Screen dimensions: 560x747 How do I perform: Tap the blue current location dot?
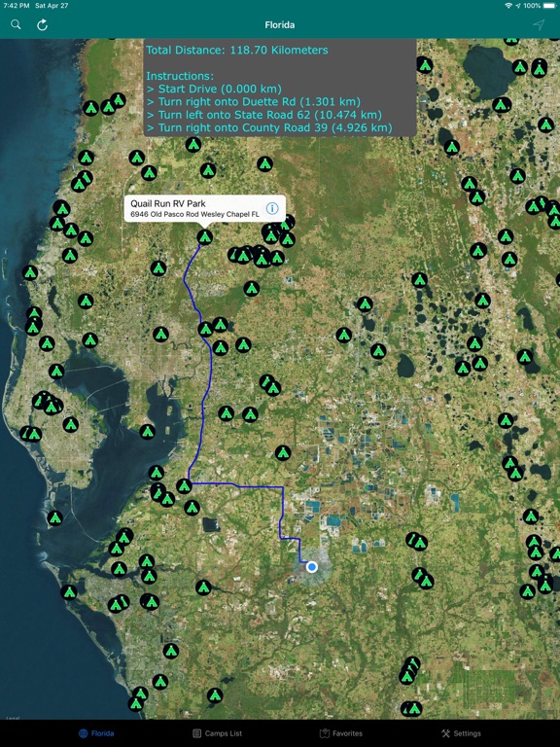click(x=312, y=566)
